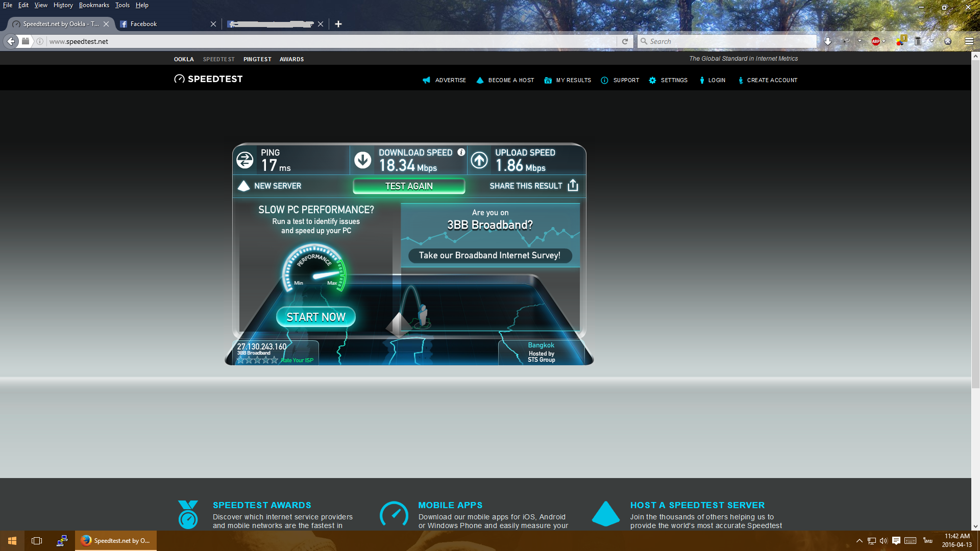Click the Firefox Speedtest taskbar button
This screenshot has width=980, height=551.
click(116, 541)
